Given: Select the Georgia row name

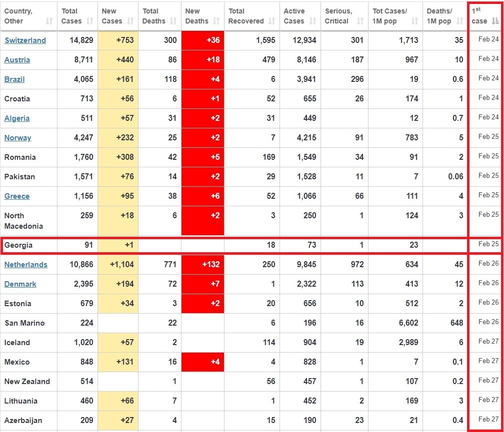Looking at the screenshot, I should (18, 245).
